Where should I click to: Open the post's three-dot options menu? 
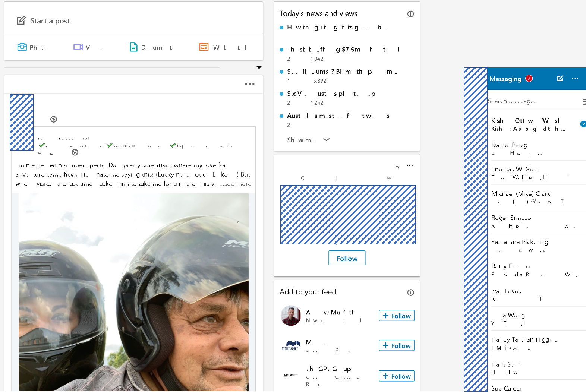coord(250,84)
